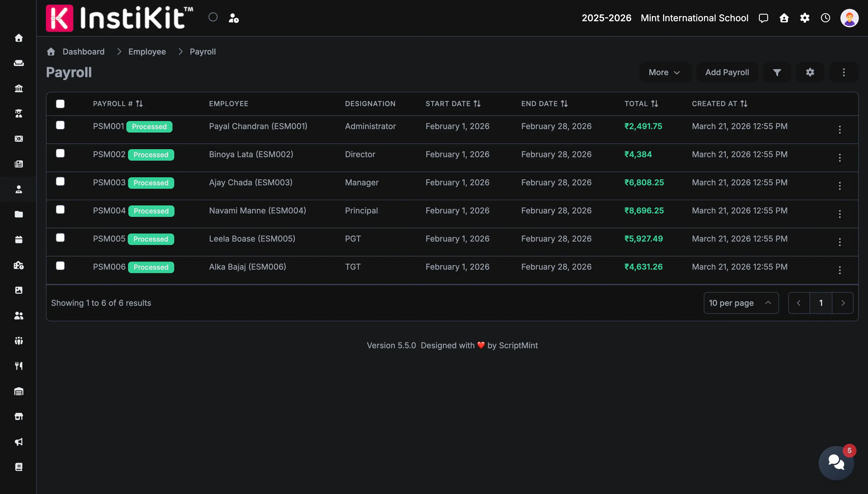
Task: Open the money/payroll icon in sidebar
Action: tap(19, 139)
